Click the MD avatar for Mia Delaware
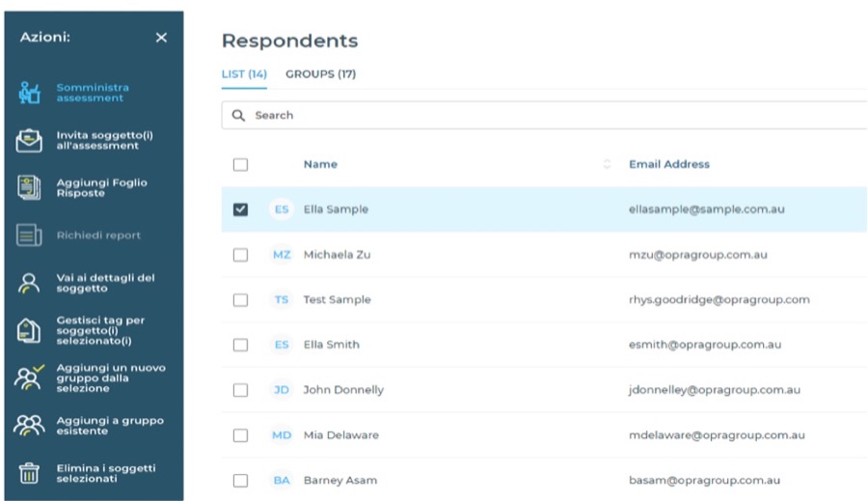 tap(282, 435)
